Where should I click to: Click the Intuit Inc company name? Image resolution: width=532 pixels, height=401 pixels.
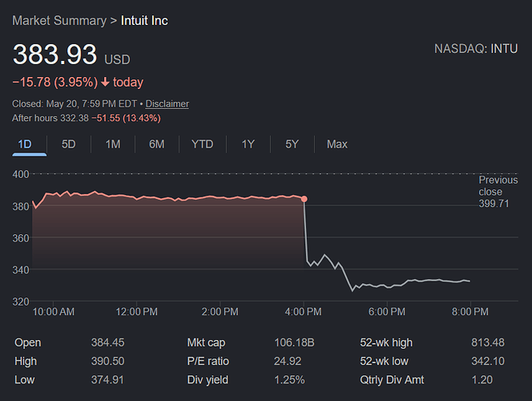(144, 21)
